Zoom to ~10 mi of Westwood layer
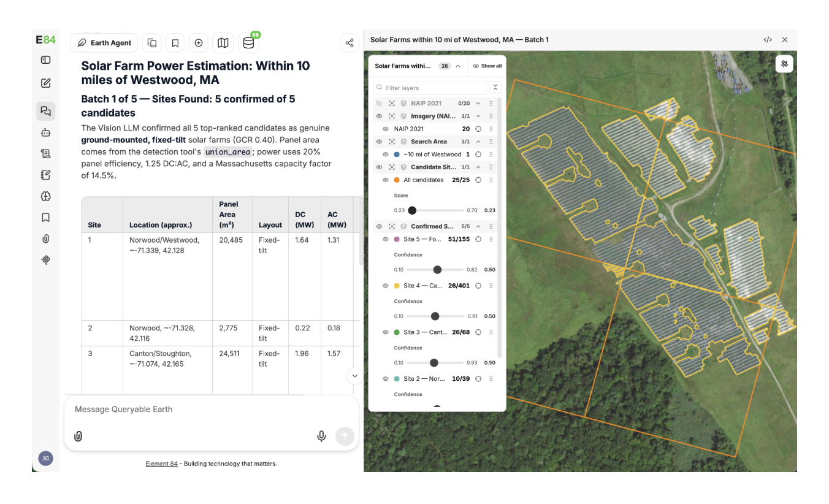The height and width of the screenshot is (504, 829). click(x=478, y=155)
